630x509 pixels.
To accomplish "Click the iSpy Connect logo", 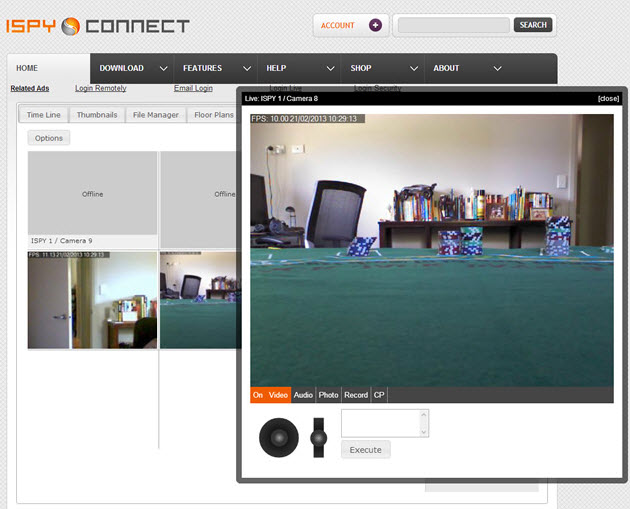I will click(98, 26).
